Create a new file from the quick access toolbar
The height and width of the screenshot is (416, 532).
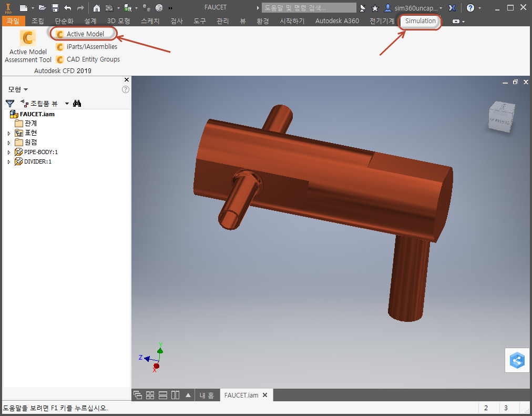(23, 8)
